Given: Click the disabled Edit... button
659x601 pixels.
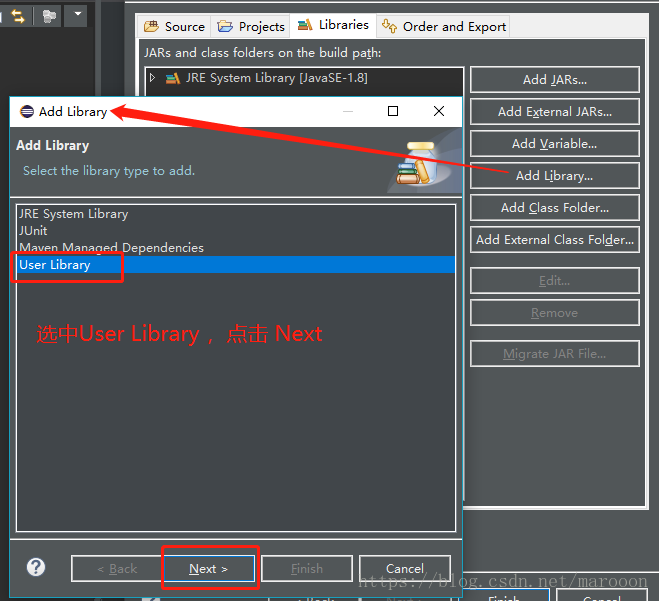Looking at the screenshot, I should 555,280.
